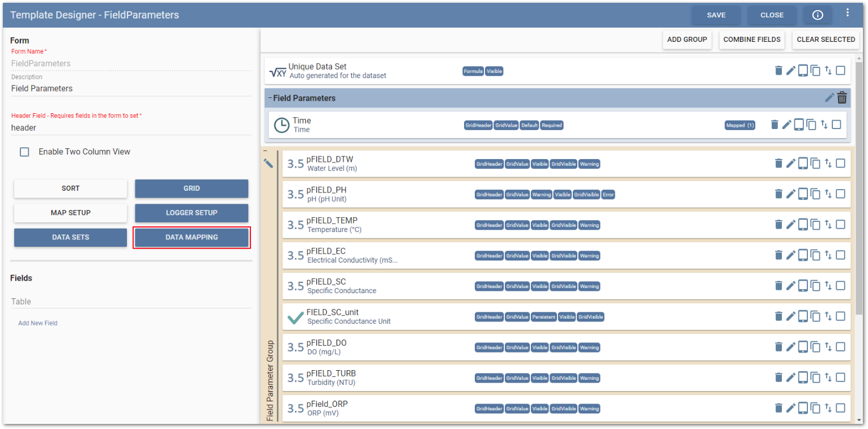The image size is (868, 429).
Task: Select the FIELD_SC_unit checkbox
Action: (840, 316)
